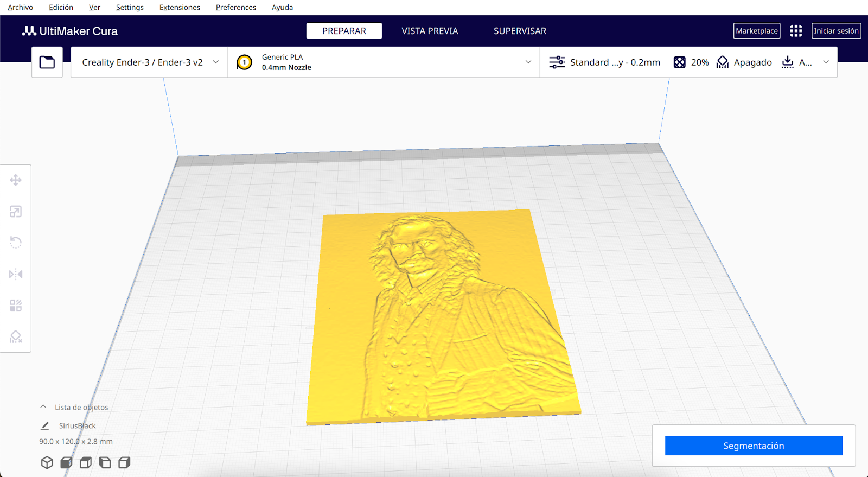Screen dimensions: 868x477
Task: Switch to front view cube icon
Action: (66, 462)
